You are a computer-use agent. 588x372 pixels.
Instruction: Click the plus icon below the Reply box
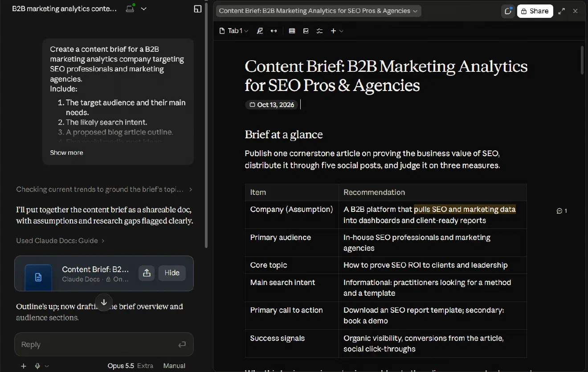coord(24,366)
